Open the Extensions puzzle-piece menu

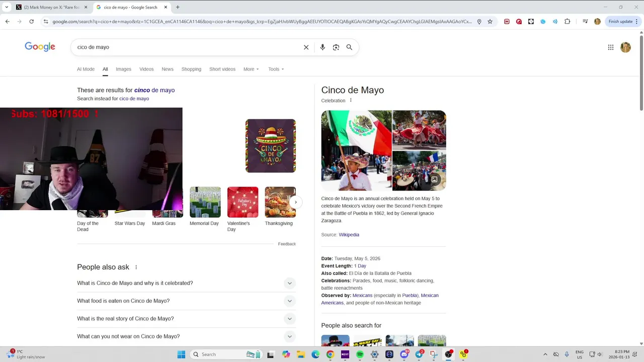pyautogui.click(x=568, y=22)
